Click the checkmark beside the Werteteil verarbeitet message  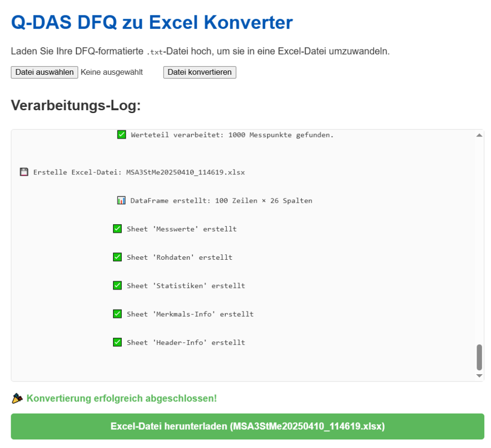[121, 135]
